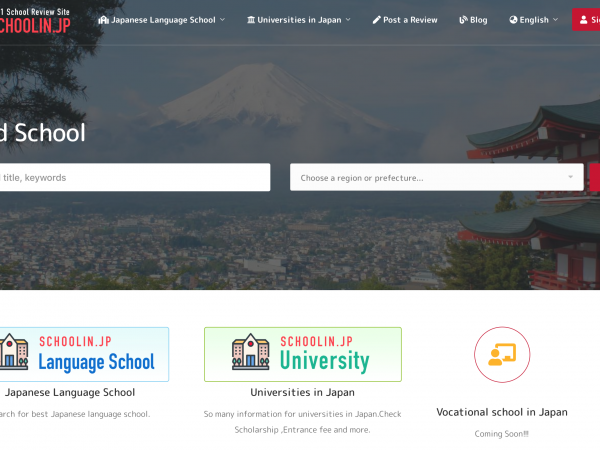Click the user icon on the red sign-in button
The height and width of the screenshot is (450, 600).
(583, 20)
